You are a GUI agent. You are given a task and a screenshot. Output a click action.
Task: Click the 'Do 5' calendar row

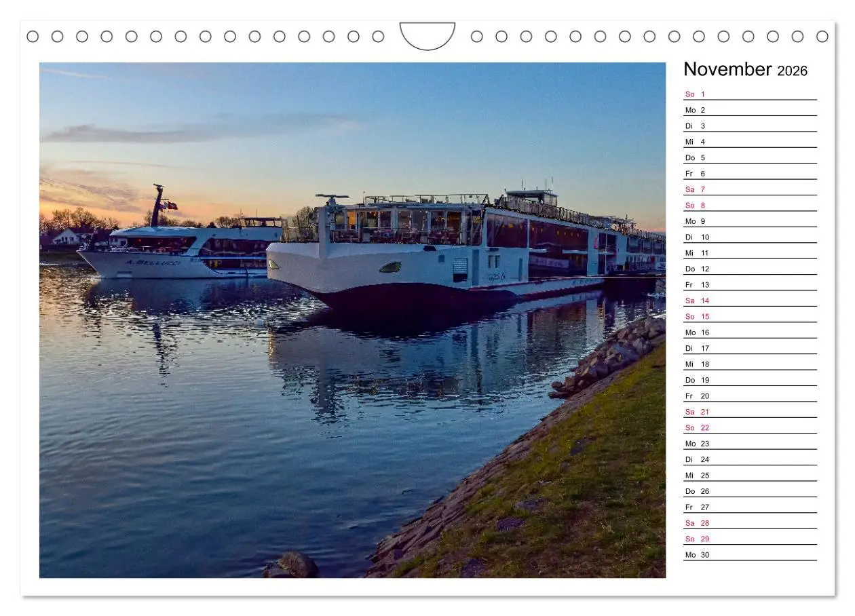click(x=750, y=157)
